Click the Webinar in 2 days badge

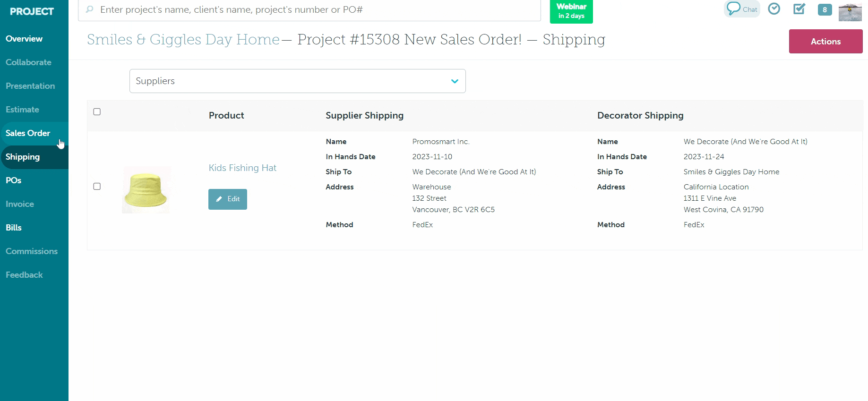571,11
